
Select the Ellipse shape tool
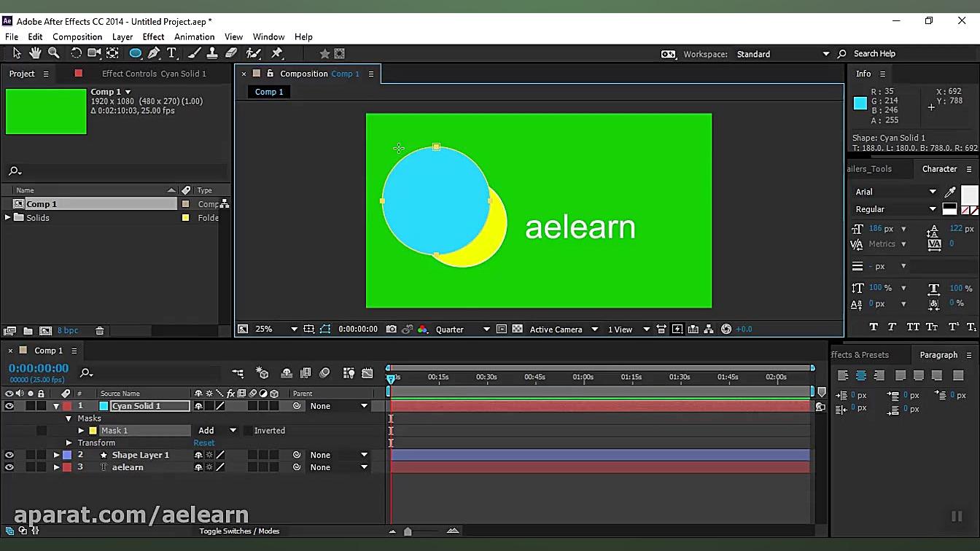click(136, 53)
